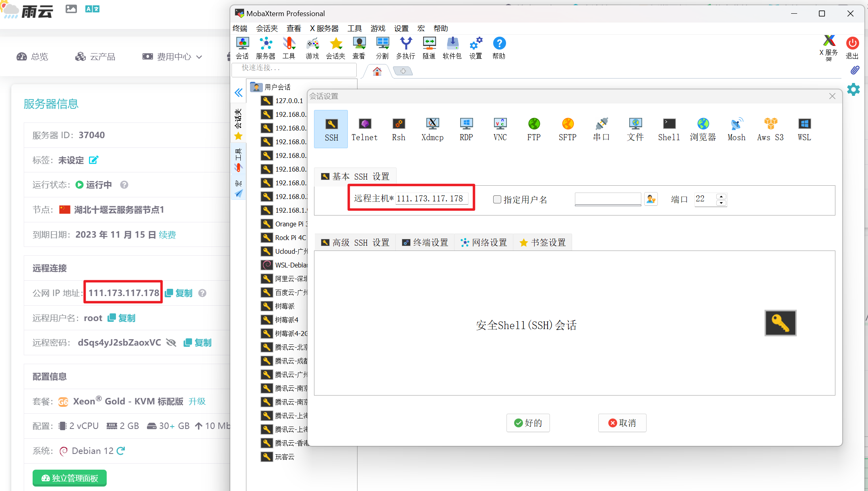Pick the Mosh session type

point(736,128)
